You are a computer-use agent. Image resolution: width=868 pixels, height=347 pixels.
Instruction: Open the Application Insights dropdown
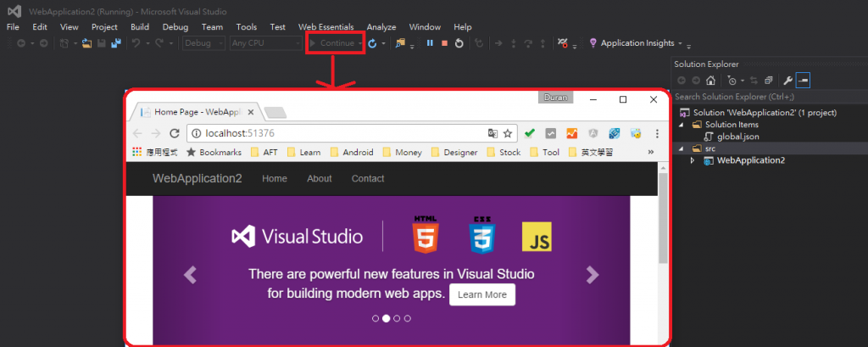click(x=681, y=43)
